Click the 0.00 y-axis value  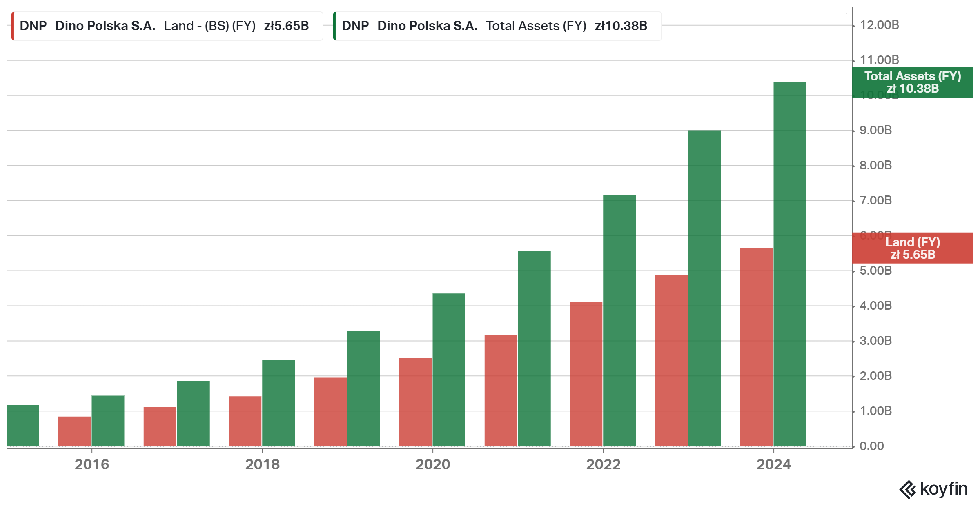tap(872, 446)
